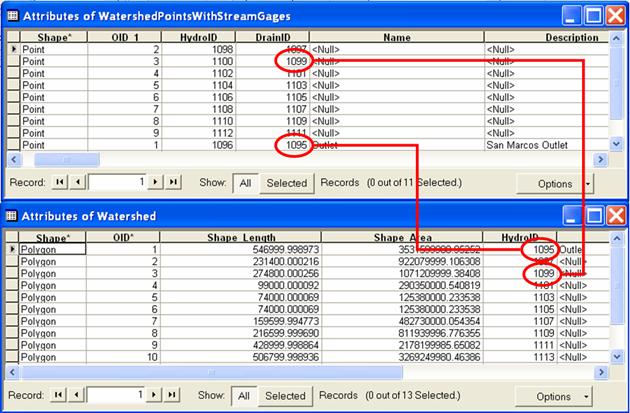630x413 pixels.
Task: Jump to last record in WatershedPoints table
Action: pyautogui.click(x=173, y=183)
